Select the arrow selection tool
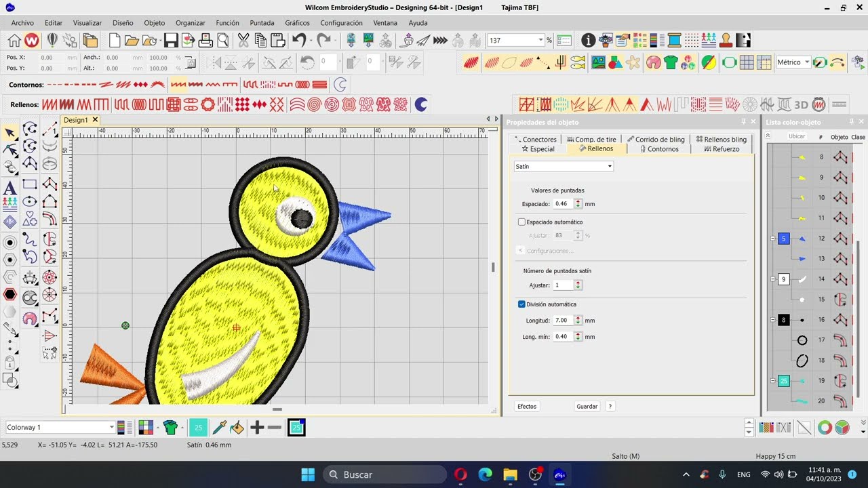The image size is (868, 488). pyautogui.click(x=10, y=133)
